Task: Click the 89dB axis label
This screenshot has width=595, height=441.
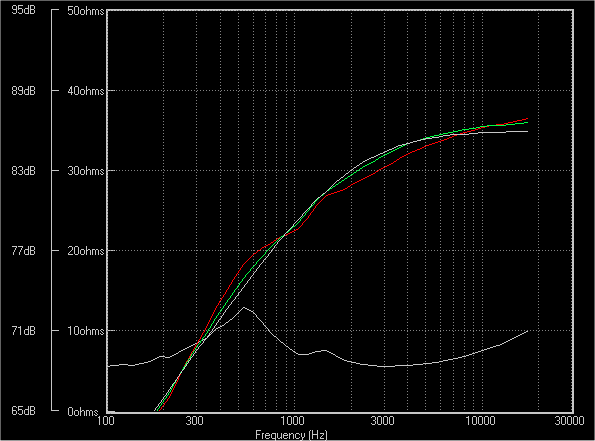Action: coord(24,91)
